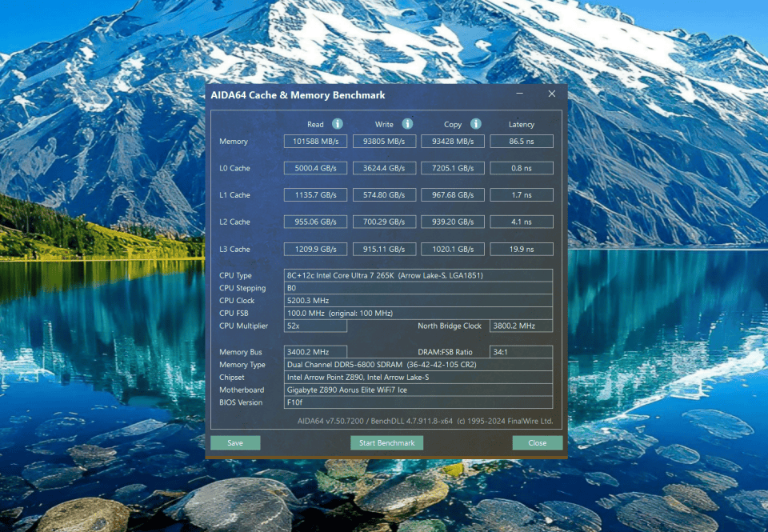The width and height of the screenshot is (768, 532).
Task: Select the Memory Latency 86.5 ns box
Action: pyautogui.click(x=521, y=142)
